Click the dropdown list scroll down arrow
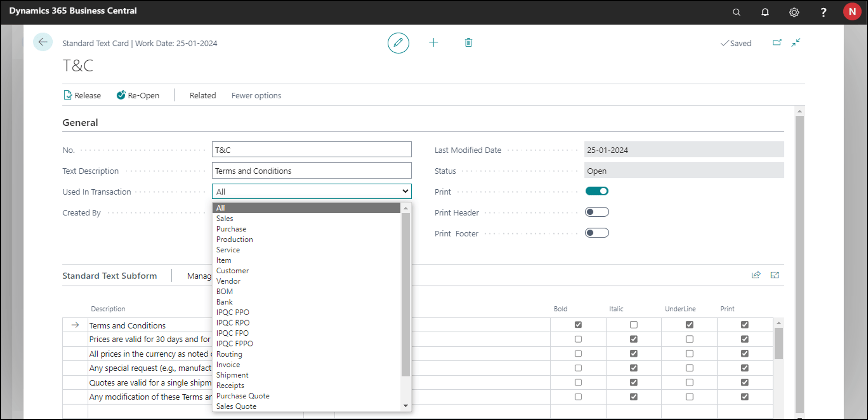The image size is (868, 420). (x=405, y=406)
